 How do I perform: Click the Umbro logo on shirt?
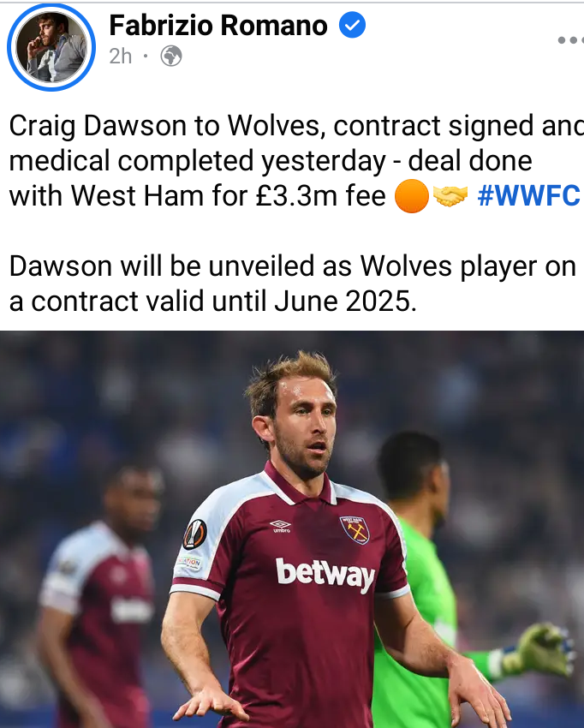(x=280, y=527)
